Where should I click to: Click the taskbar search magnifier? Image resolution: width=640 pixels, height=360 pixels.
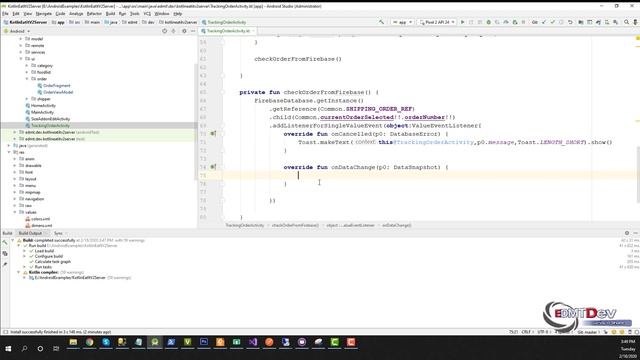point(24,349)
